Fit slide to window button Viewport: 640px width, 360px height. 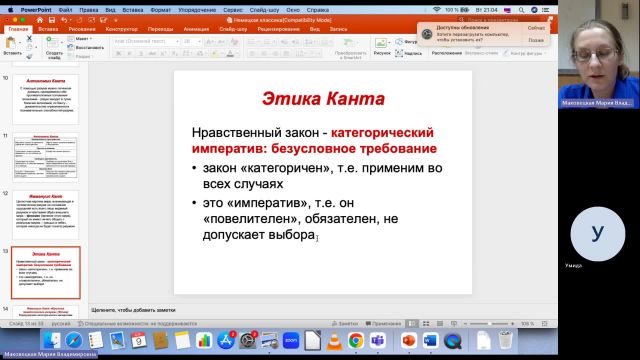pyautogui.click(x=544, y=323)
